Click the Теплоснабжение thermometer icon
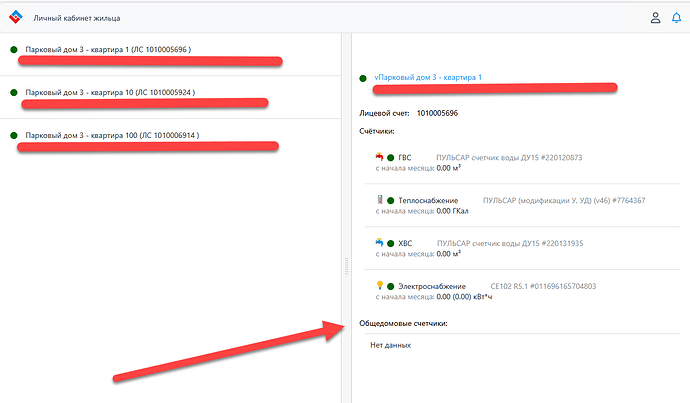 coord(379,200)
